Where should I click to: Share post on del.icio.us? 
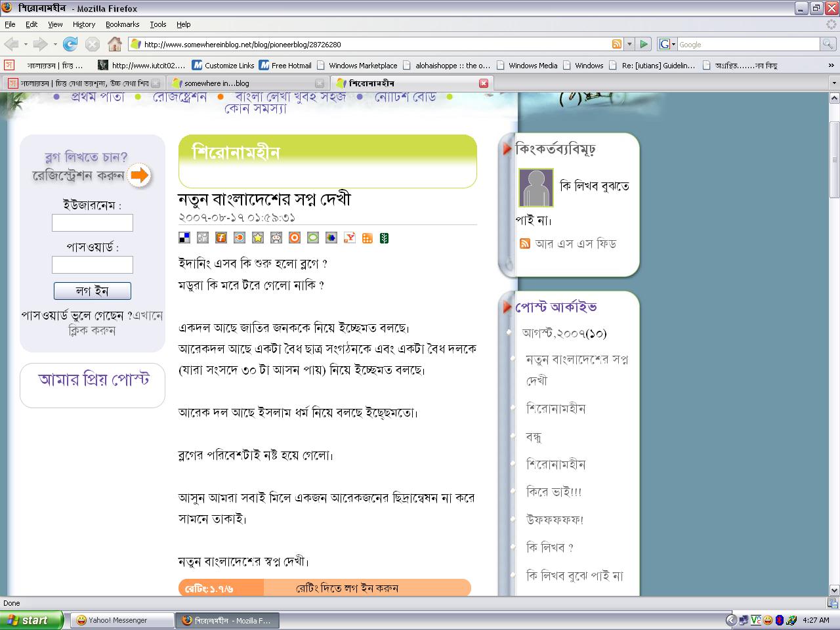[184, 238]
